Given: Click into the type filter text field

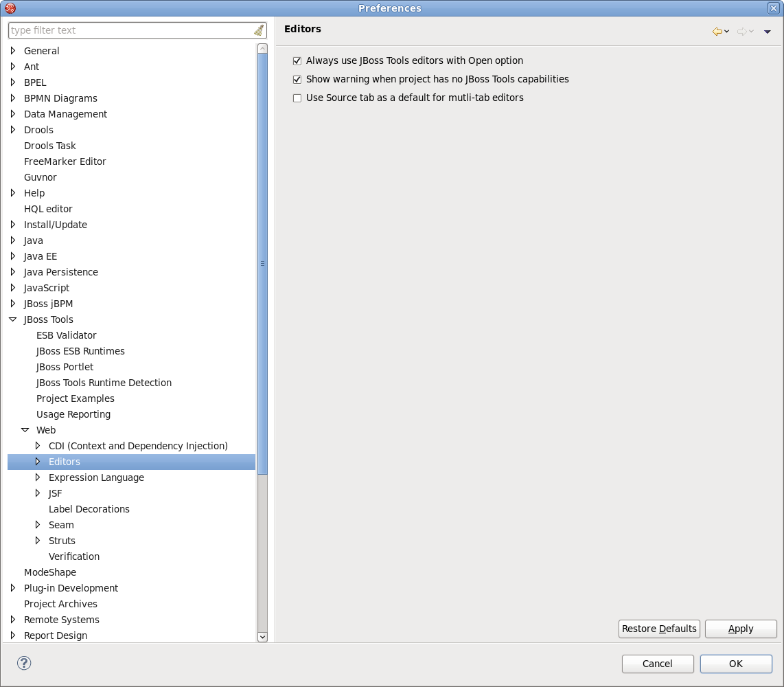Looking at the screenshot, I should point(130,30).
